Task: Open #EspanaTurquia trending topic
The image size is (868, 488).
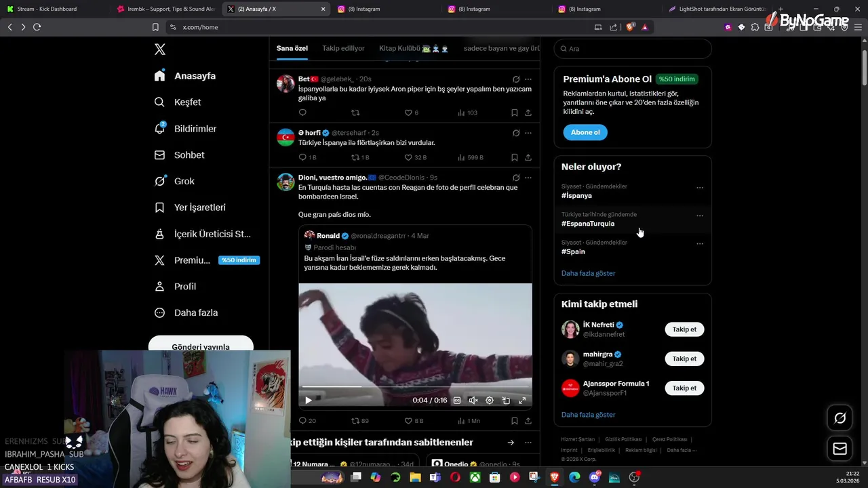Action: [588, 224]
